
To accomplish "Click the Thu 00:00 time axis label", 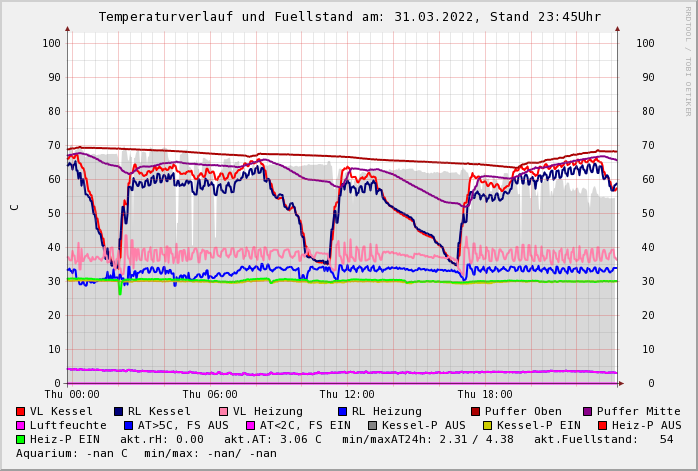I will [72, 395].
